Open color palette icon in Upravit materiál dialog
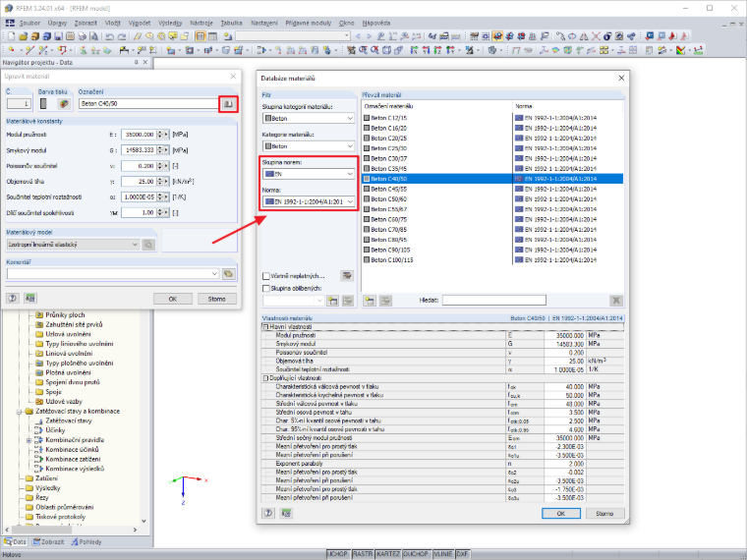The width and height of the screenshot is (747, 560). (63, 103)
